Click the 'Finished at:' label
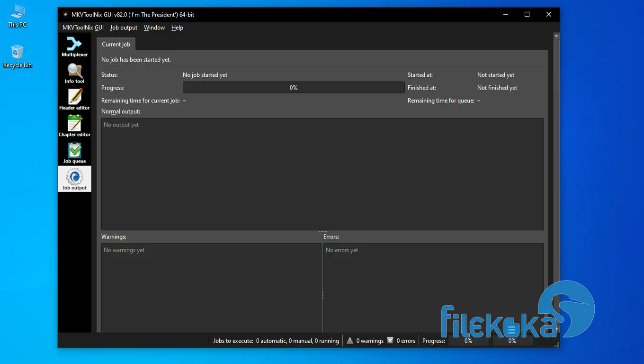Screen dimensions: 644x364 click(422, 88)
